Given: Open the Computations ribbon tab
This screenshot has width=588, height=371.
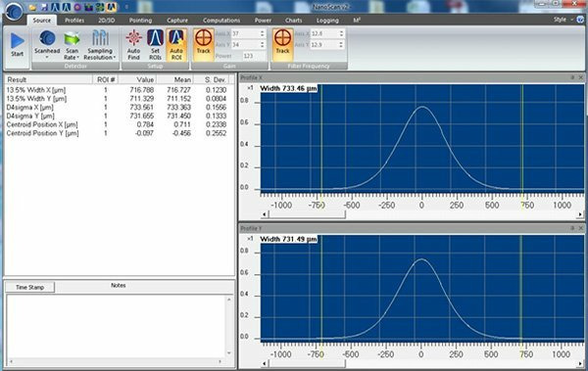Looking at the screenshot, I should point(221,21).
